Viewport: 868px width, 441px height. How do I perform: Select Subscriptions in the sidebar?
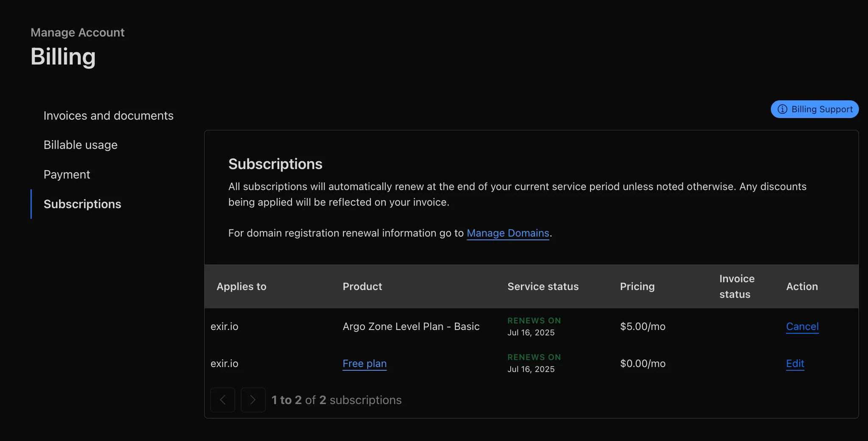pos(82,204)
